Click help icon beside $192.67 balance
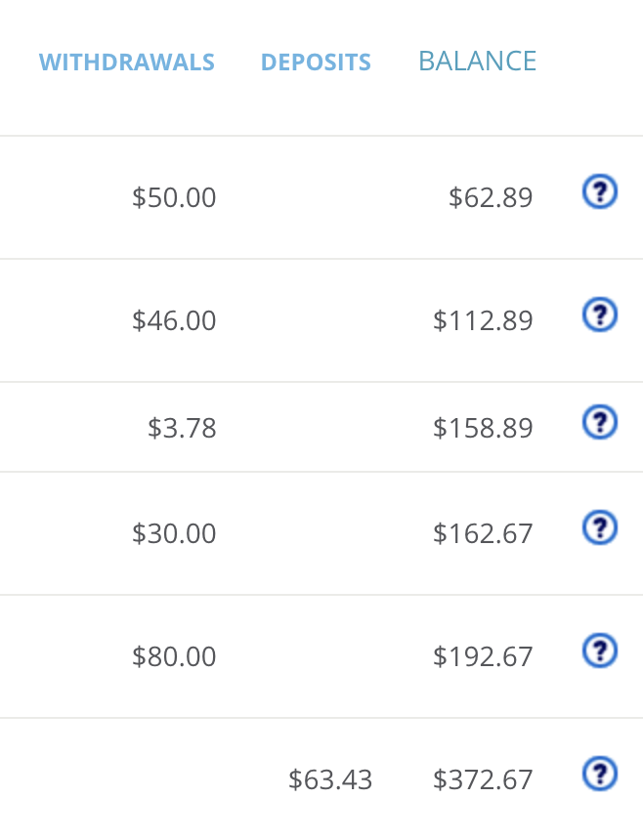The image size is (643, 840). point(600,651)
